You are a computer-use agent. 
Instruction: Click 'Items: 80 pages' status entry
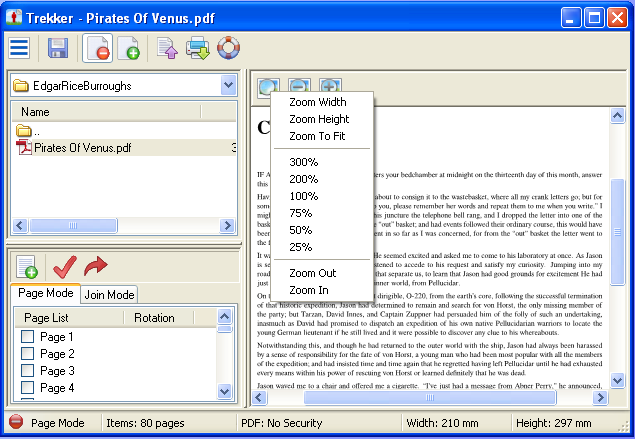click(145, 423)
